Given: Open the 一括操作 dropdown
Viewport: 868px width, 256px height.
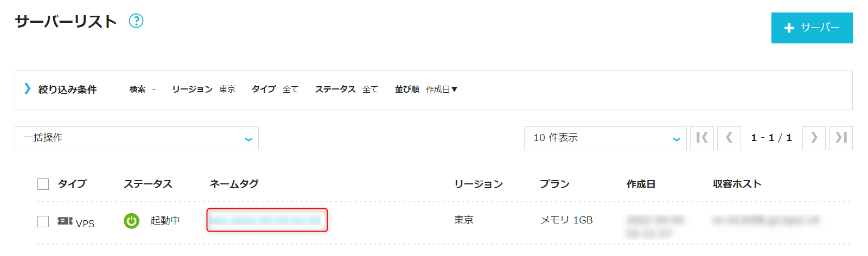Looking at the screenshot, I should click(137, 138).
